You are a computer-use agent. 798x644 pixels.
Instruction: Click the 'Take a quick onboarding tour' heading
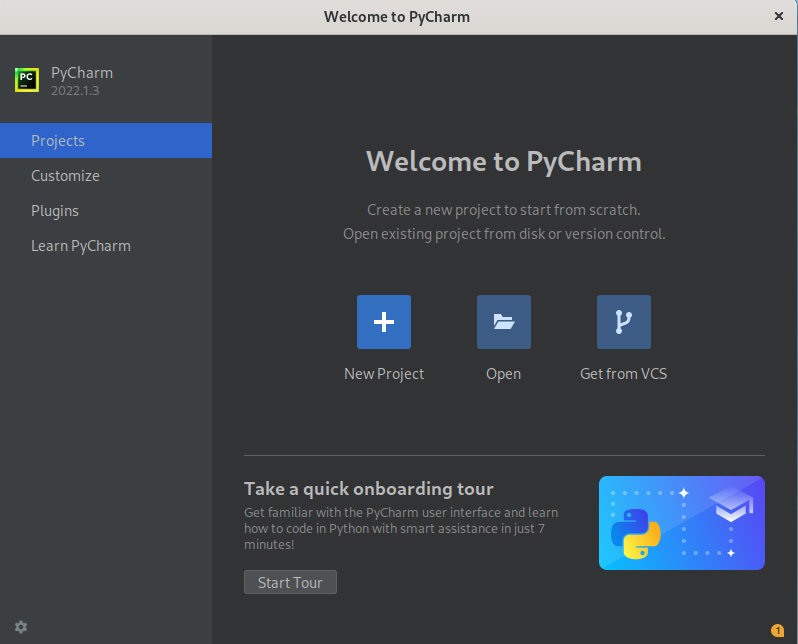point(368,489)
